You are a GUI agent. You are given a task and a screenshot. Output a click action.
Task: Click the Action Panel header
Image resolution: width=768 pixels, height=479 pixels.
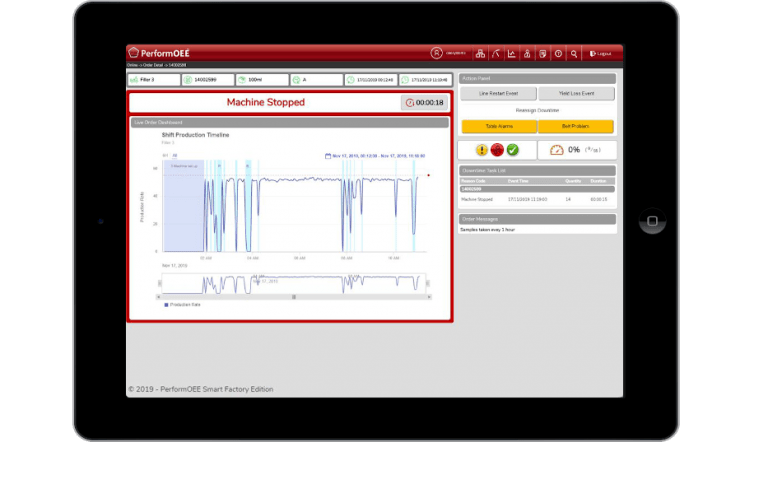537,78
